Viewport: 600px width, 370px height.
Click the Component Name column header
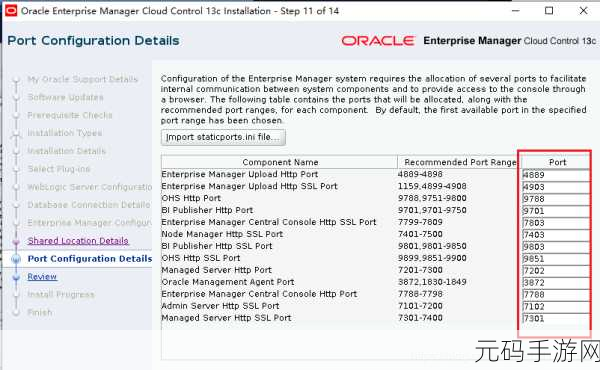280,162
